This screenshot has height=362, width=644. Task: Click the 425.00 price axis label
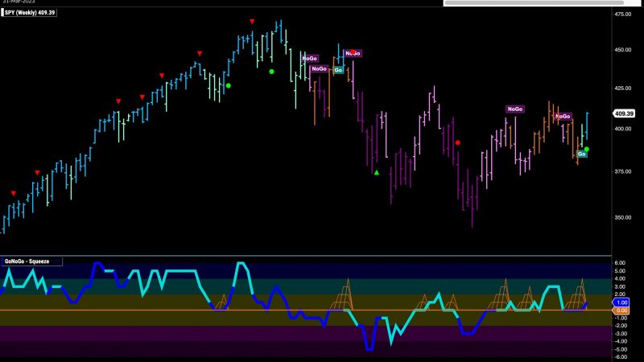click(622, 88)
